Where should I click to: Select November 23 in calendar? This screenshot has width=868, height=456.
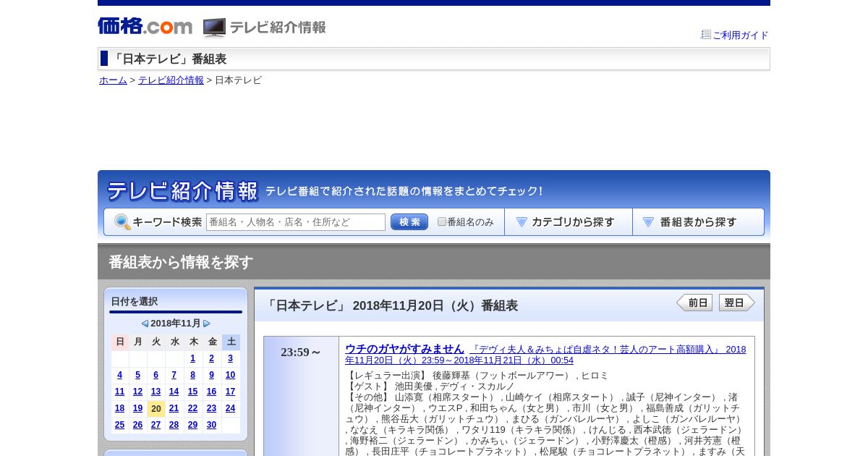[x=212, y=408]
